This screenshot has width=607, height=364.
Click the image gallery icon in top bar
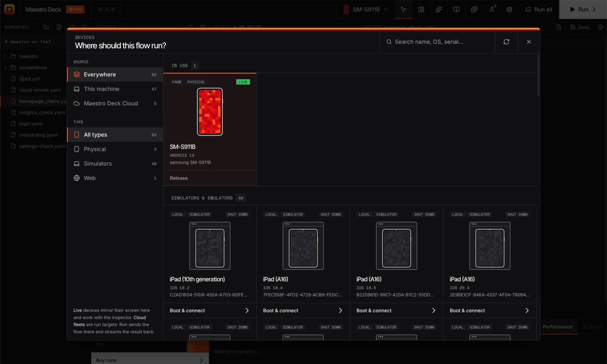474,9
